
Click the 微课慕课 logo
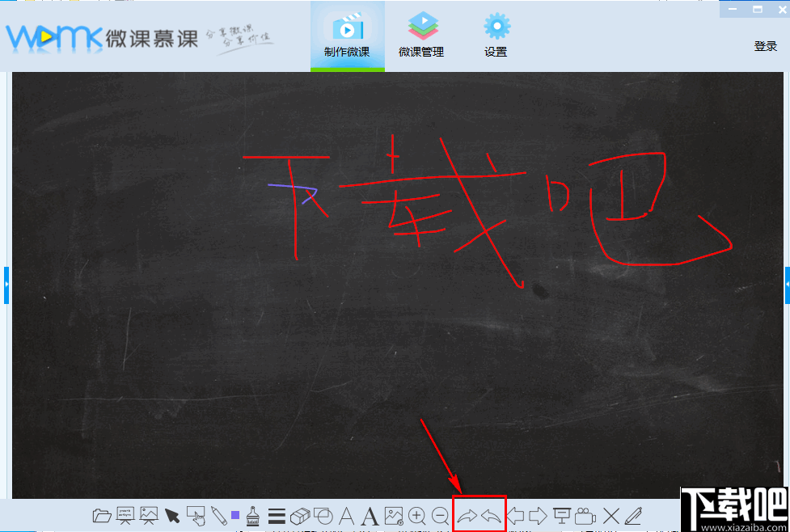pyautogui.click(x=102, y=38)
